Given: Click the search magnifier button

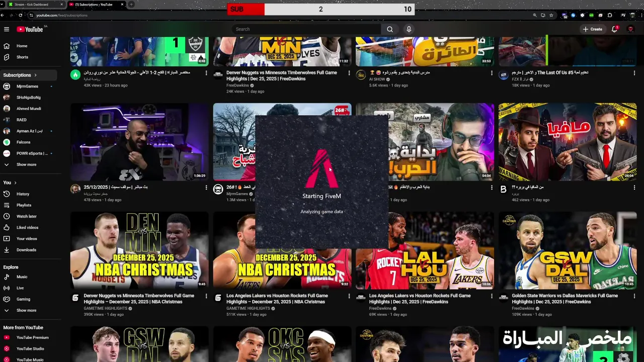Looking at the screenshot, I should click(390, 29).
